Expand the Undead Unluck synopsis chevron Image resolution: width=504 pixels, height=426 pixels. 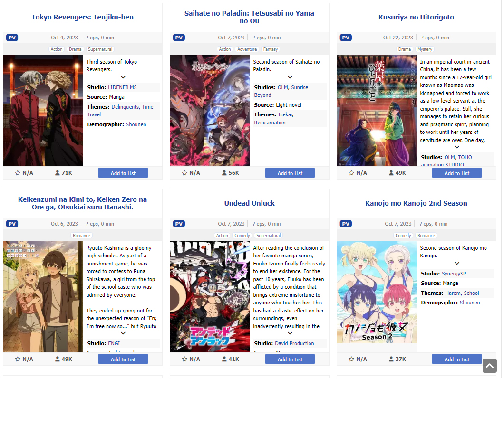click(x=290, y=333)
